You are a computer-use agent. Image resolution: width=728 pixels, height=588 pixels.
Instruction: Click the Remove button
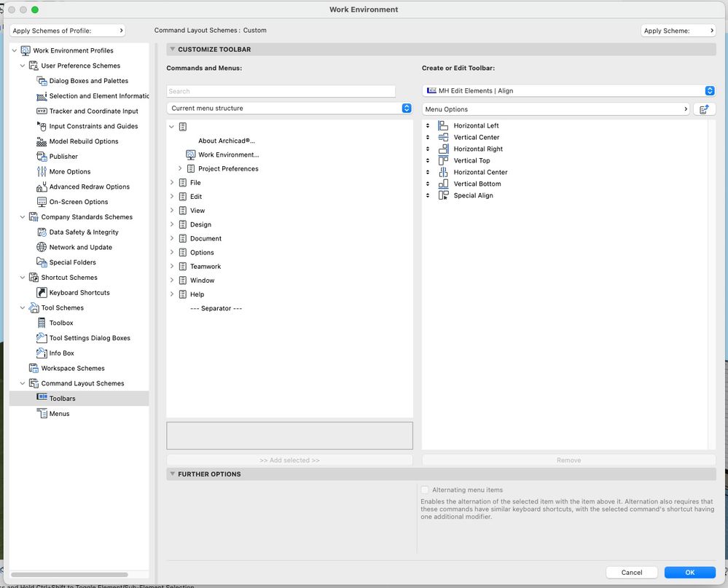click(x=568, y=460)
